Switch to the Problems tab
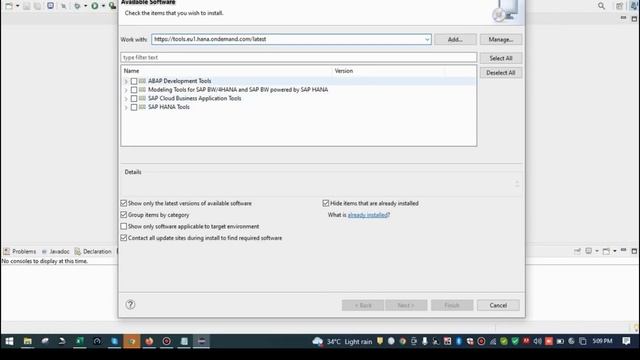Screen dimensions: 640x360 (x=20, y=251)
